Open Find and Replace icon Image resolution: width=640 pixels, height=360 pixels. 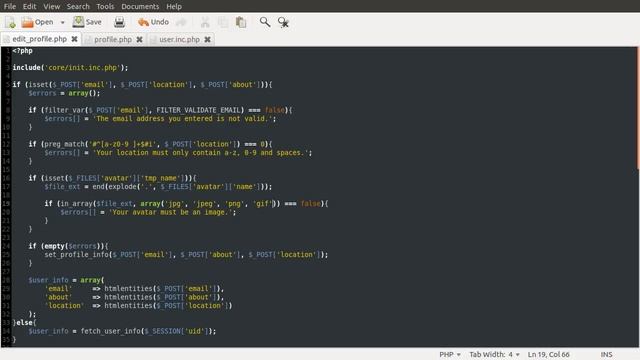tap(283, 22)
